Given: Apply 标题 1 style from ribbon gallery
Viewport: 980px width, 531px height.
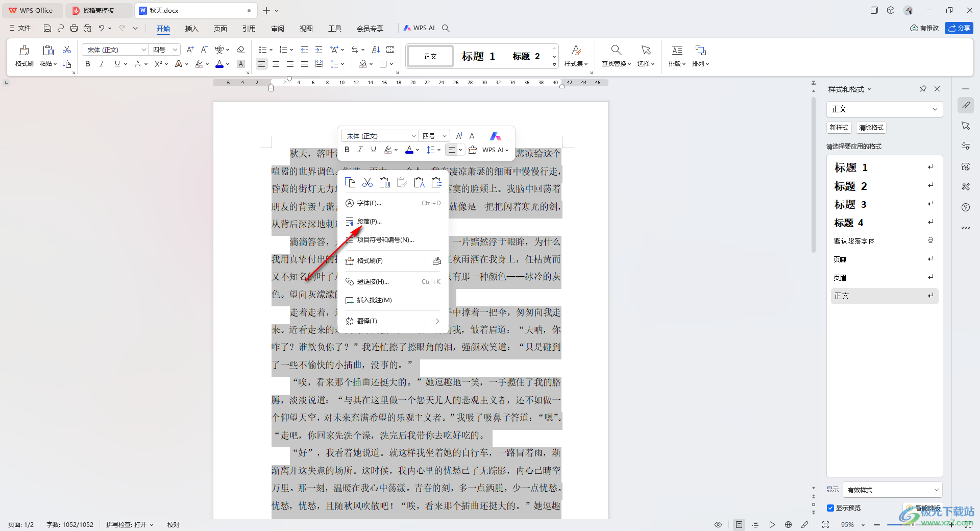Looking at the screenshot, I should [x=479, y=56].
